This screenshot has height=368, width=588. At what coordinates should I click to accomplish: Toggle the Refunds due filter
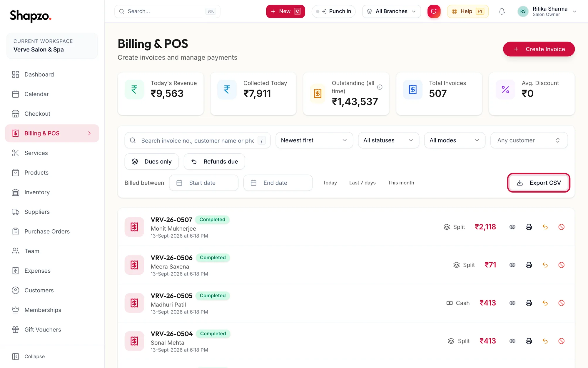coord(214,162)
